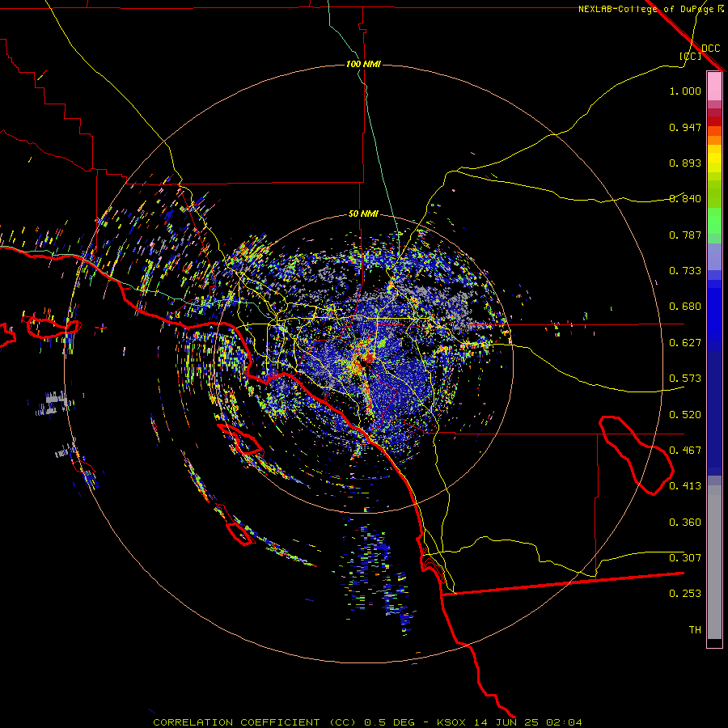Click the "100 NMI" range ring label
Viewport: 728px width, 728px height.
363,64
